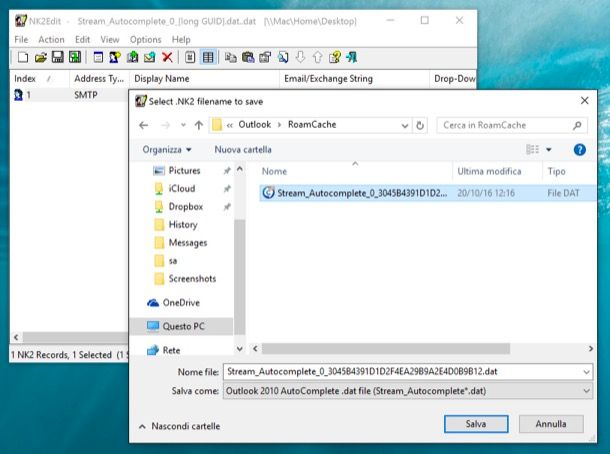Click the envelope add-records toolbar icon
The height and width of the screenshot is (454, 610).
point(150,58)
